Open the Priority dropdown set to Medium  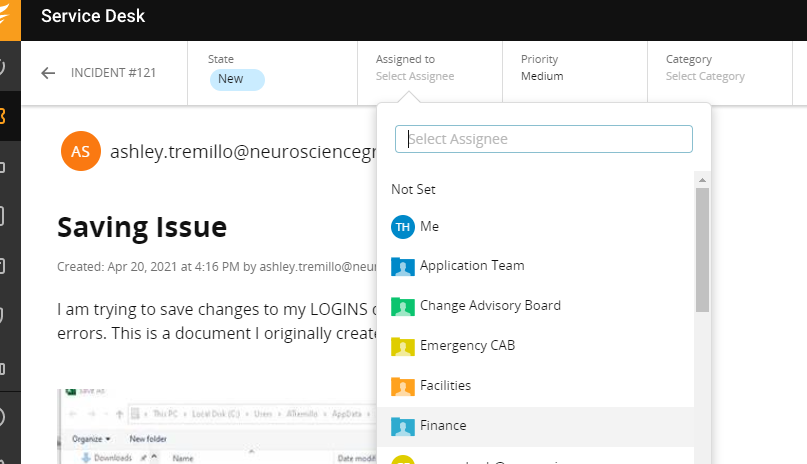[542, 76]
